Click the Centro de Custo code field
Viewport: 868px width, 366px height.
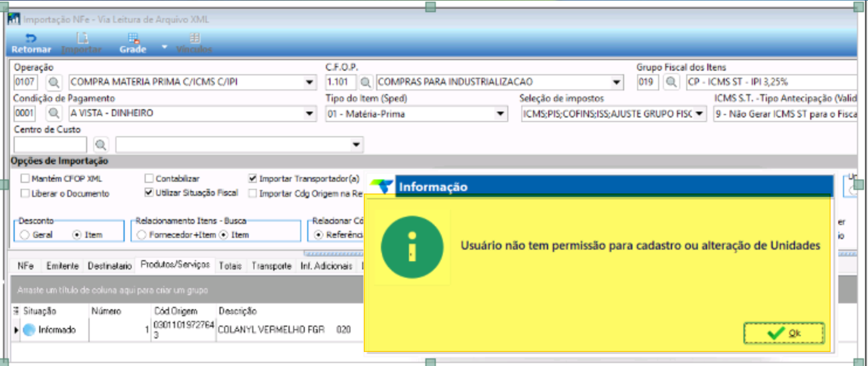(x=50, y=144)
